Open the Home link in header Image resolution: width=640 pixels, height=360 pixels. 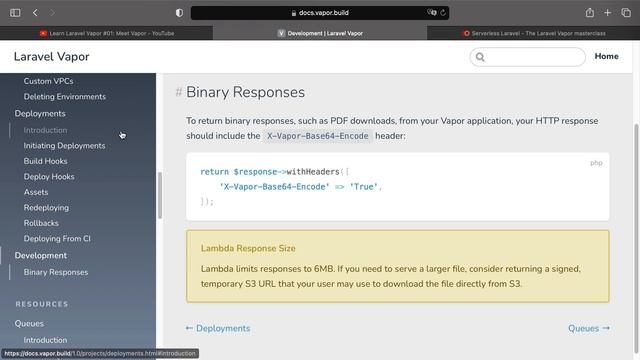pyautogui.click(x=606, y=56)
